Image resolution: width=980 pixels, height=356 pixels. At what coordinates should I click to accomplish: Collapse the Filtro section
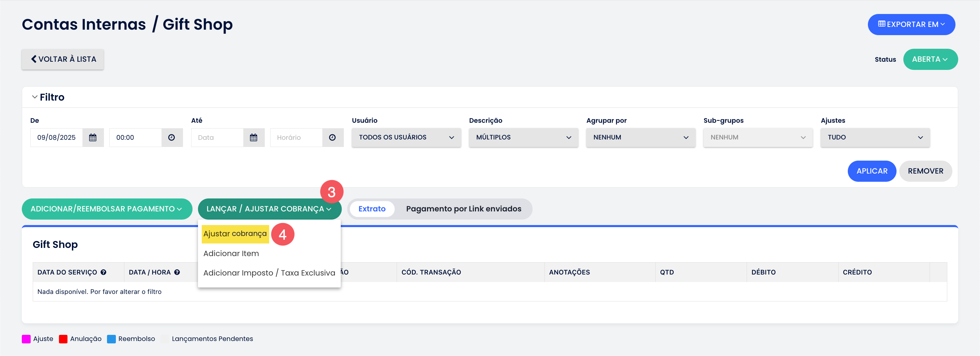(x=35, y=97)
